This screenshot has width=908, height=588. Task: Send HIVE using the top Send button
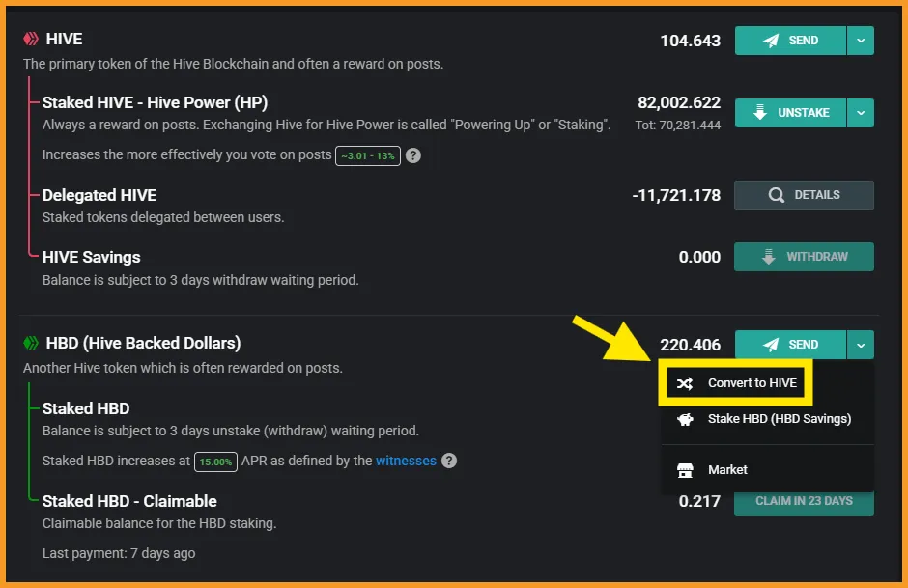pos(790,41)
